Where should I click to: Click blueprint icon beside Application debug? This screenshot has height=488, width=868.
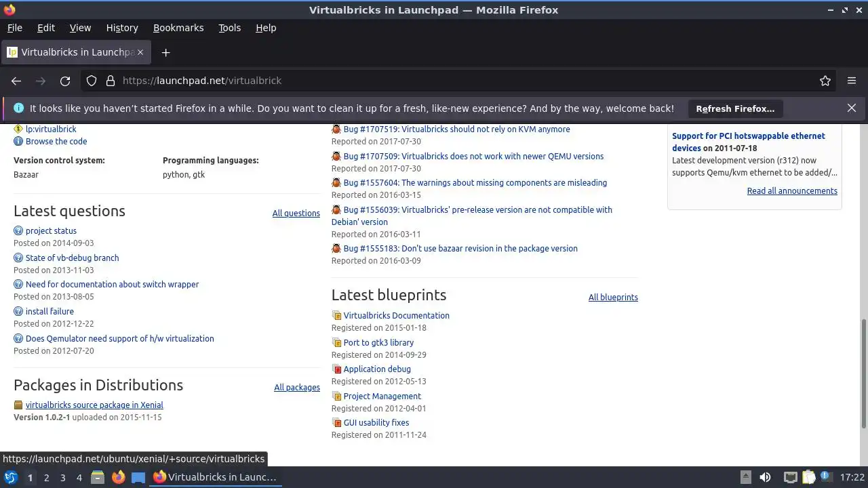tap(336, 369)
